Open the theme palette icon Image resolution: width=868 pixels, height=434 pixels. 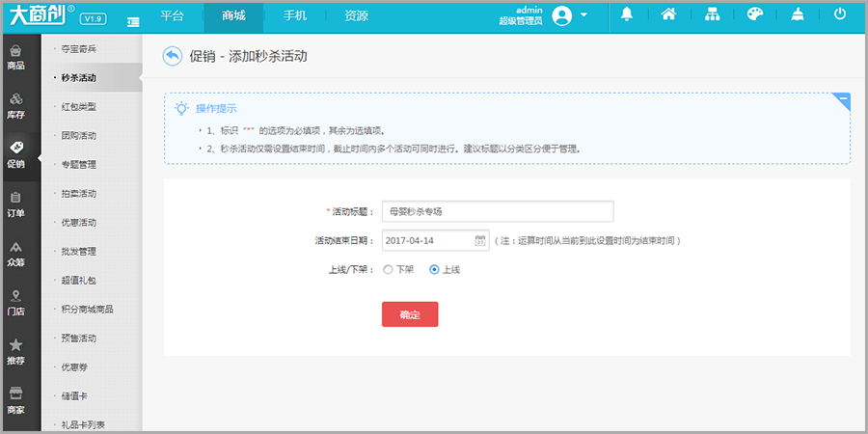(754, 14)
